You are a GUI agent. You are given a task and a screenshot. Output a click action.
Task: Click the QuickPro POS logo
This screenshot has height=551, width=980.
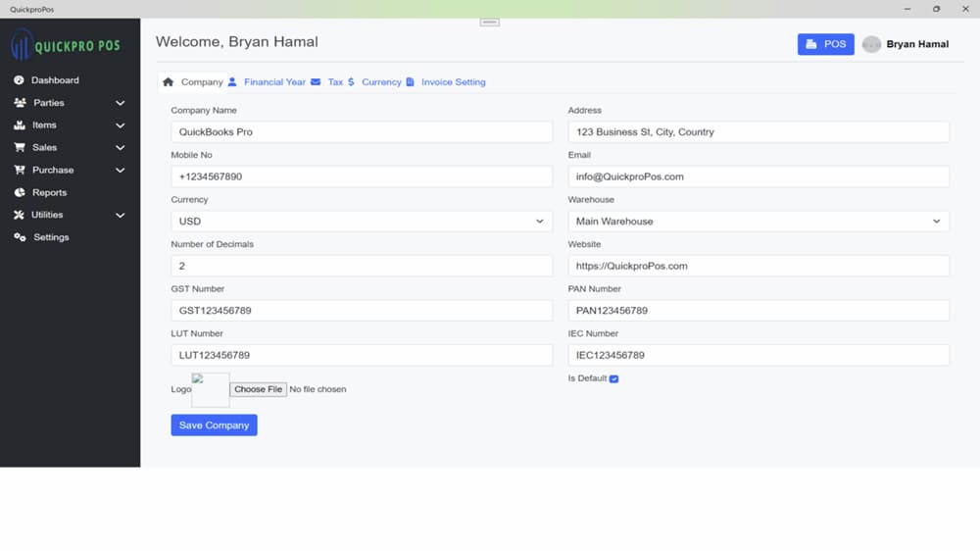(x=66, y=46)
